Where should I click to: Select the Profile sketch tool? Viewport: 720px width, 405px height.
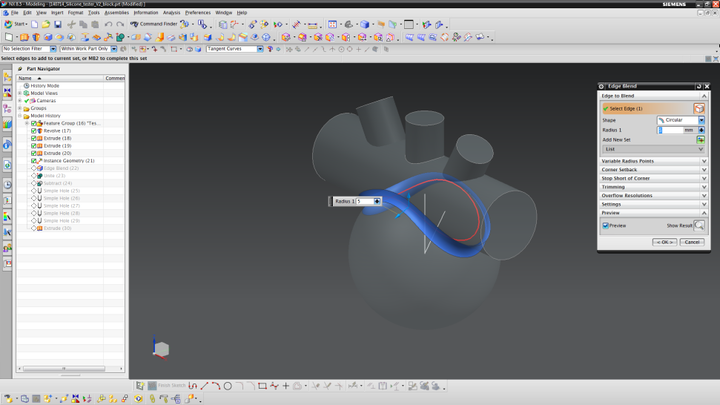point(193,386)
